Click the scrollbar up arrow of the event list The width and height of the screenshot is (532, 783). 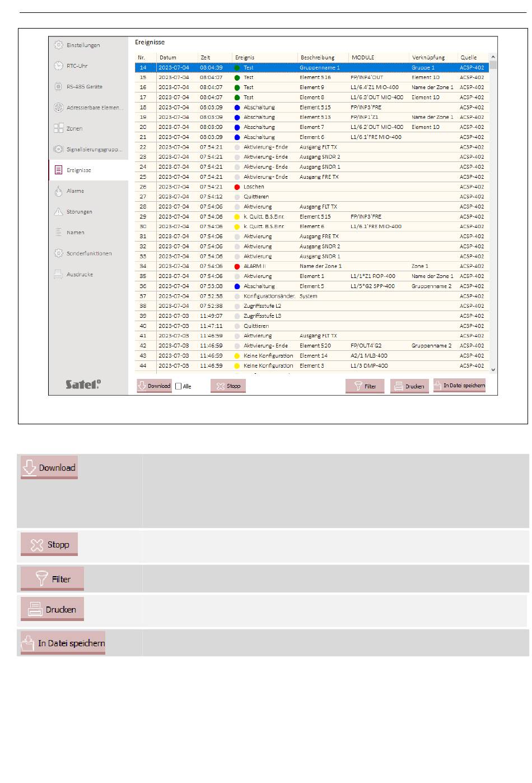click(x=493, y=57)
